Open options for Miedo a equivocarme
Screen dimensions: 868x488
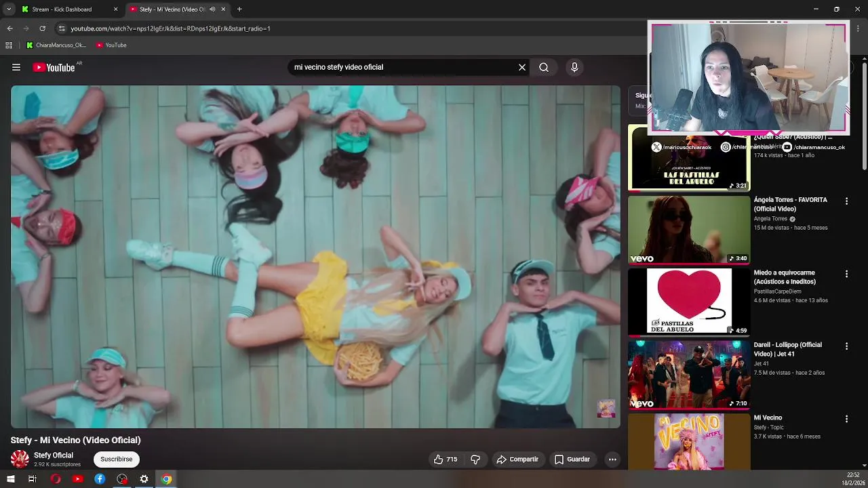(x=846, y=274)
